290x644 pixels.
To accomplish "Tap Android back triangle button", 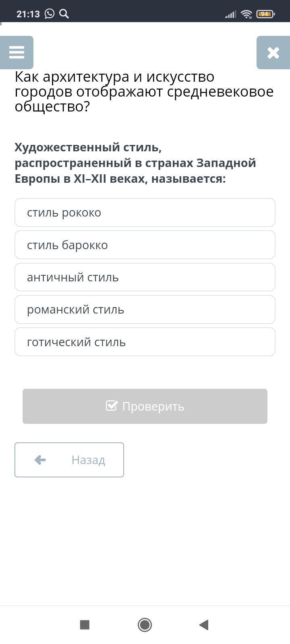I will [x=204, y=625].
